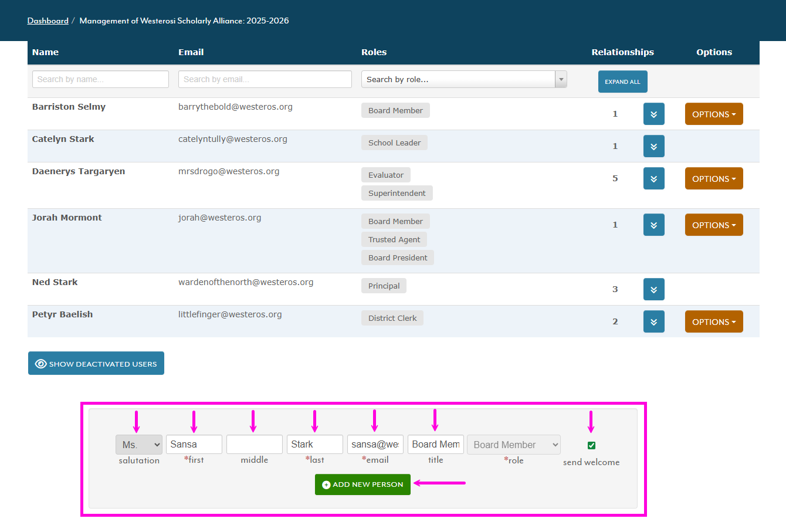Screen dimensions: 786x532
Task: Open Options menu for Petyr Baelish
Action: [714, 321]
